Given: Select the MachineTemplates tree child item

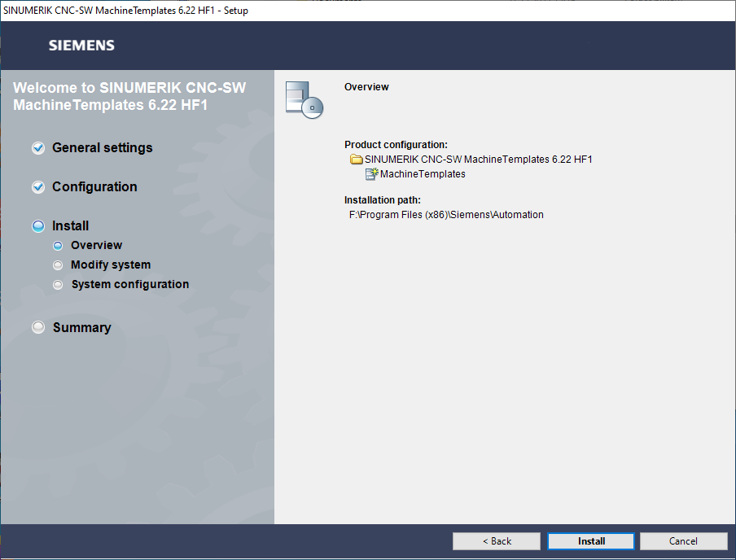Looking at the screenshot, I should [423, 173].
